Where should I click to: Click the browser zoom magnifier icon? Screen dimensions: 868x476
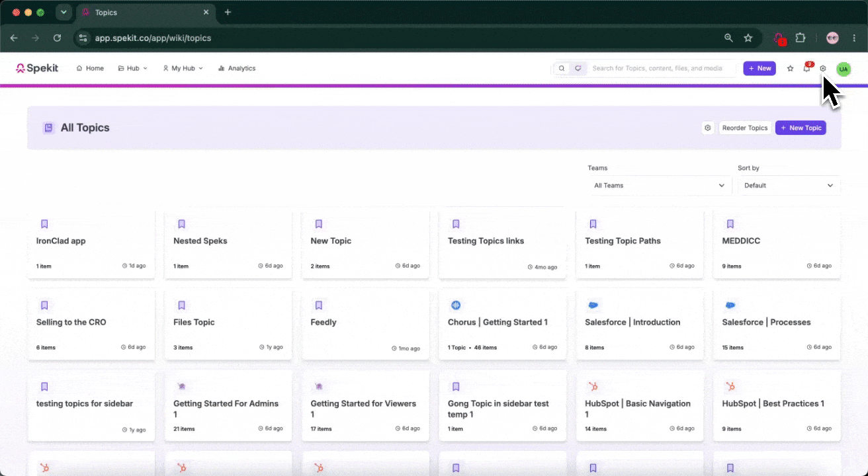[728, 38]
